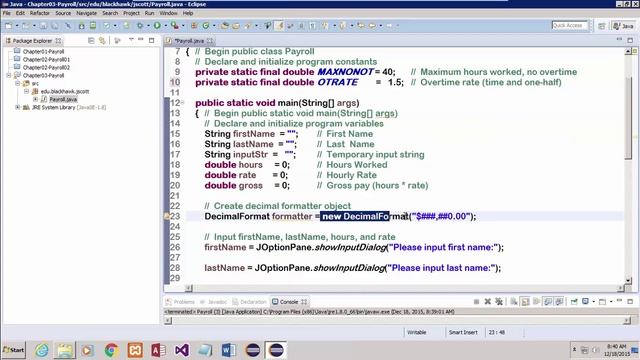Open the Window menu
Screen dimensions: 640x360
[x=168, y=13]
